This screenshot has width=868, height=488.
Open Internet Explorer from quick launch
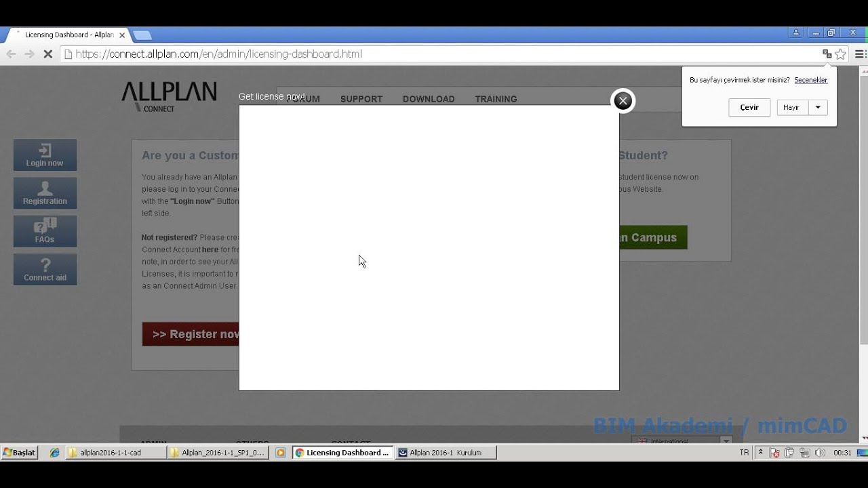coord(55,453)
